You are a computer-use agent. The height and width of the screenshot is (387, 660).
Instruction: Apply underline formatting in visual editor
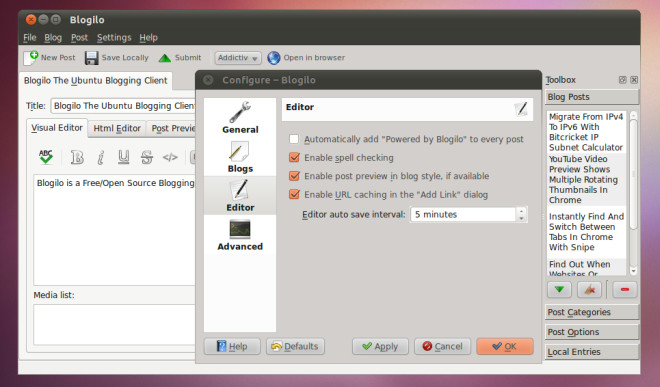pyautogui.click(x=123, y=157)
